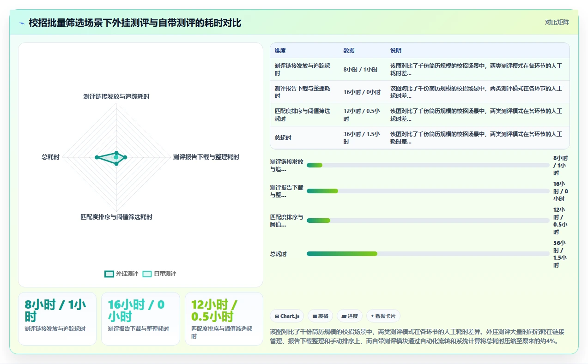Viewport: 588px width, 364px height.
Task: Click progress bar for 测评链接发放与追…
Action: [x=428, y=165]
